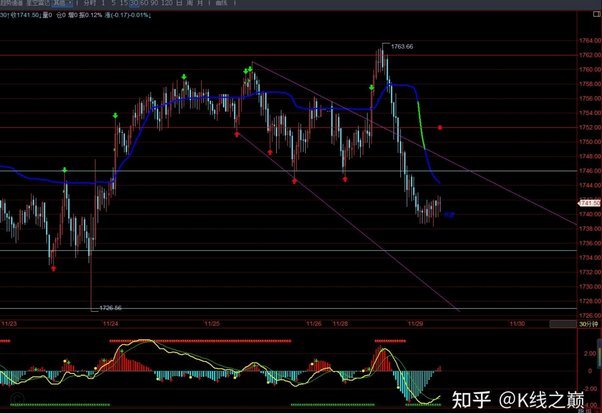Click the low price label 1726.66
The image size is (602, 413).
point(110,308)
